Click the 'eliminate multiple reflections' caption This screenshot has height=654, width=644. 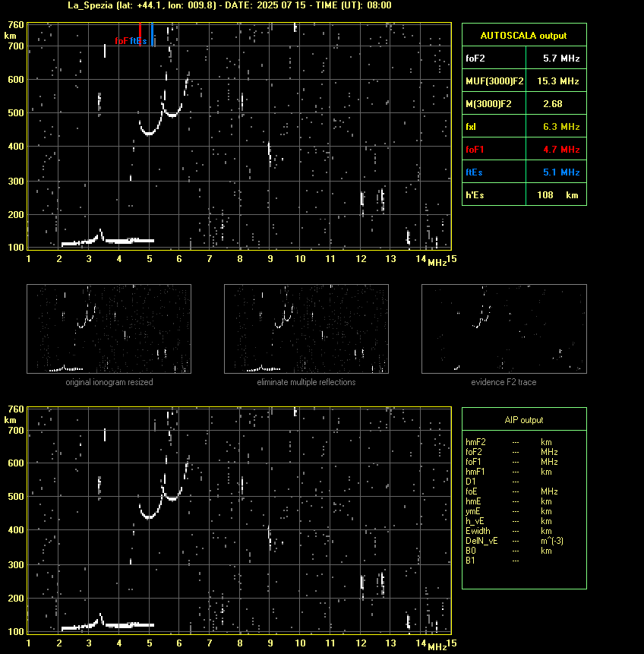(x=306, y=382)
